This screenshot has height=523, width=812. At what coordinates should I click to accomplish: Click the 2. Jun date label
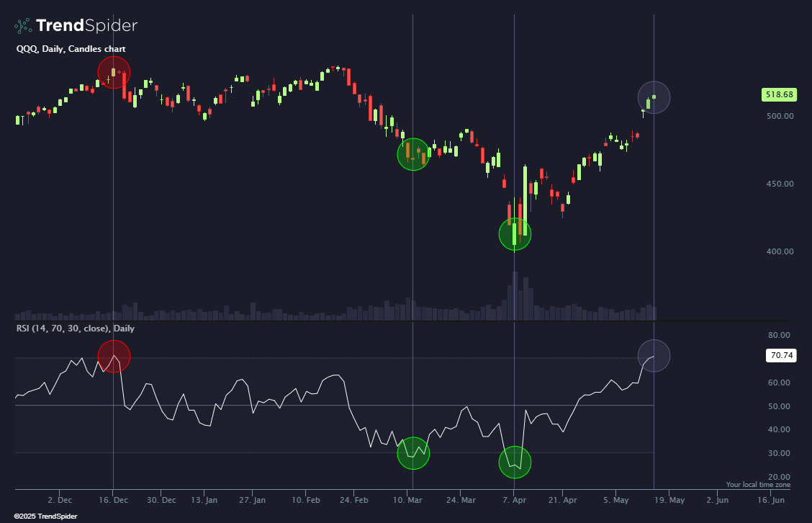(718, 500)
